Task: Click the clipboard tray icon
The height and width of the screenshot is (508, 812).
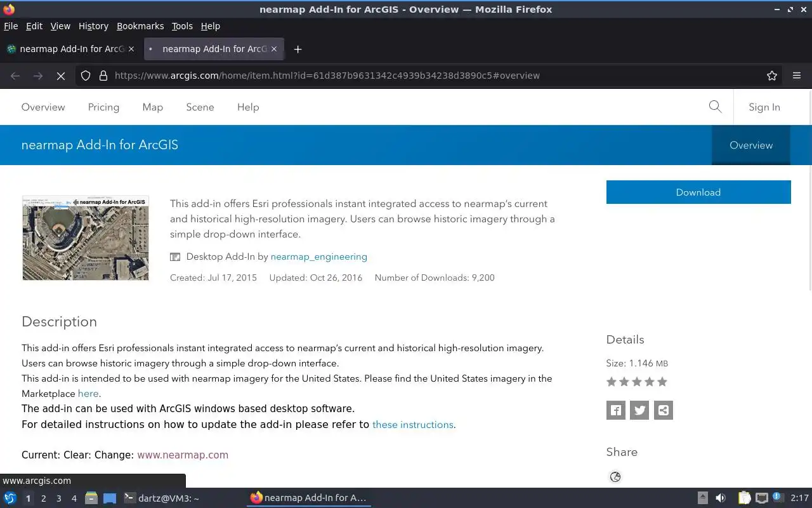Action: click(x=744, y=498)
